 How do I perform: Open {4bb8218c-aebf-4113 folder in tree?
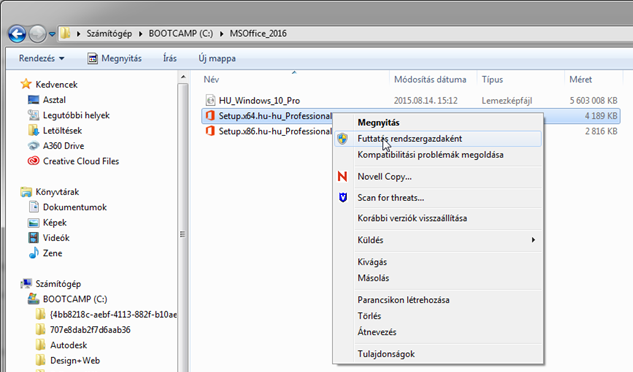pos(113,314)
